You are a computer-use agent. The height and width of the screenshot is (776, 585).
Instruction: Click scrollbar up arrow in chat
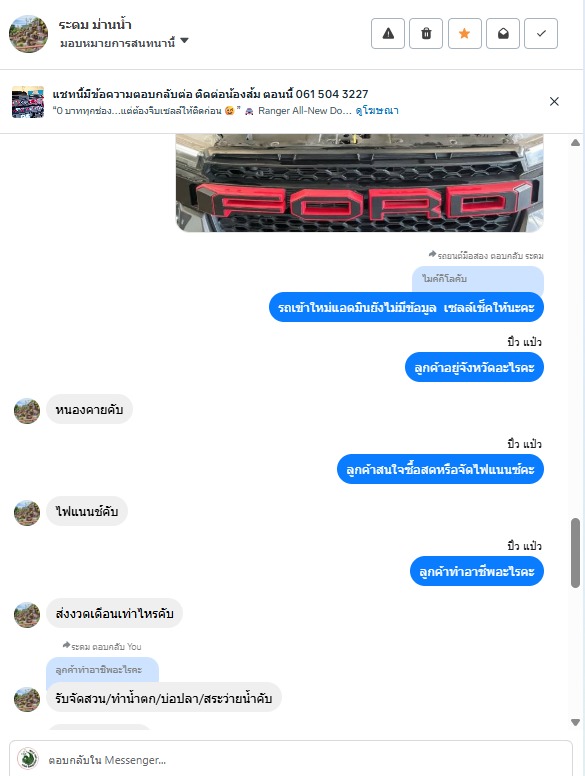click(575, 143)
